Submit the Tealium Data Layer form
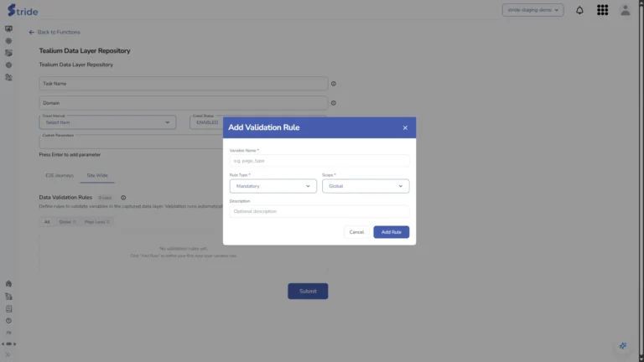This screenshot has width=644, height=362. 308,291
